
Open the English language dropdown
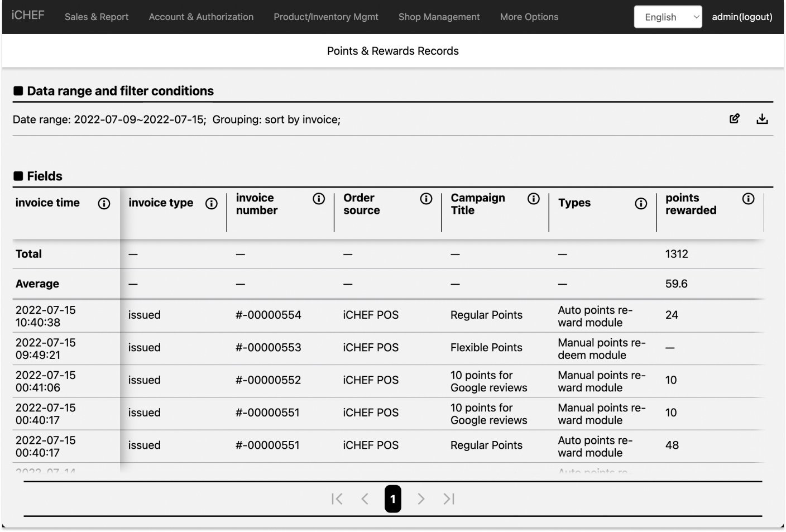(x=668, y=17)
